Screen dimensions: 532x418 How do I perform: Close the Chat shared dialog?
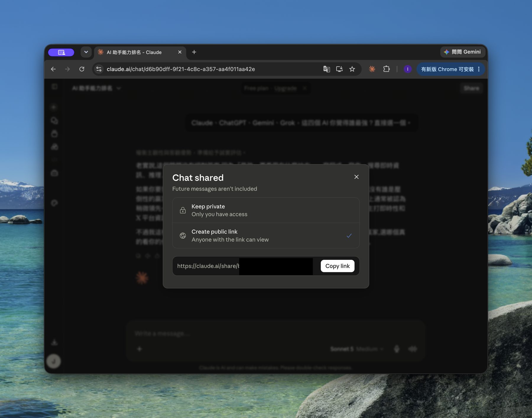[356, 177]
